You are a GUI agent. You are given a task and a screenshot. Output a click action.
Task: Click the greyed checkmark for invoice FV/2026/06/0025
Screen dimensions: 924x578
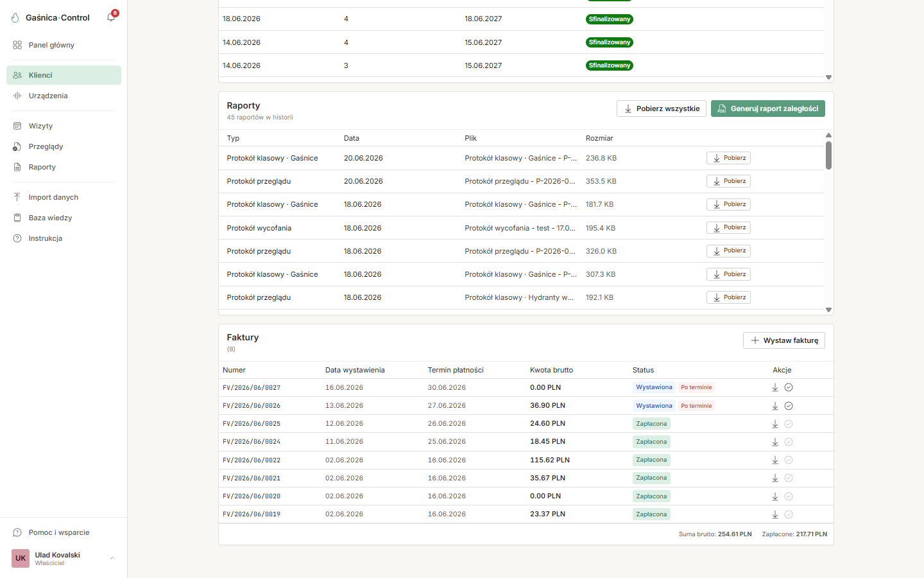[789, 424]
